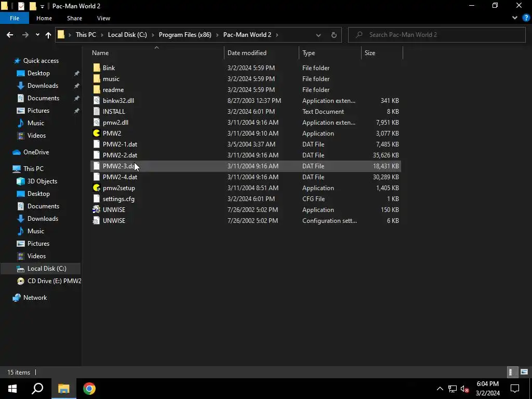The height and width of the screenshot is (399, 532).
Task: Click File Explorer taskbar icon
Action: pos(63,389)
